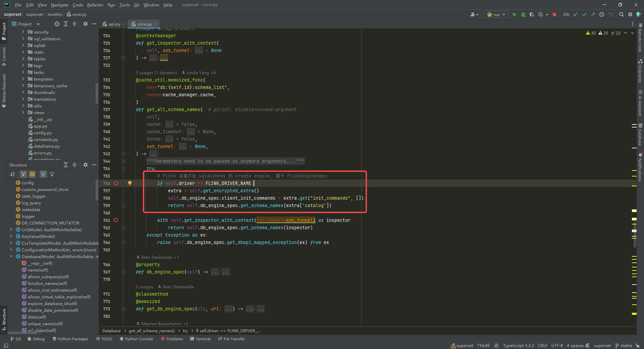The width and height of the screenshot is (644, 349).
Task: Expand the KeyValue(Model) structure node
Action: 11,236
